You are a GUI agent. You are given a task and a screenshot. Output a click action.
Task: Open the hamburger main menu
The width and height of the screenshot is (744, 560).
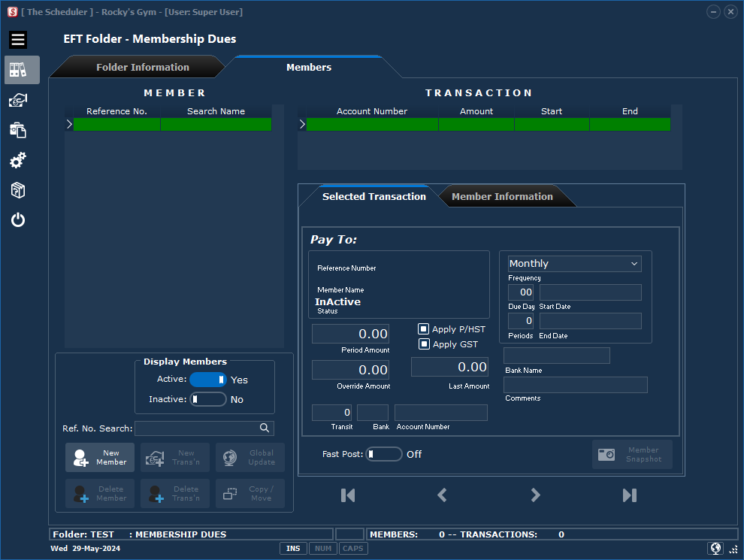(x=18, y=40)
